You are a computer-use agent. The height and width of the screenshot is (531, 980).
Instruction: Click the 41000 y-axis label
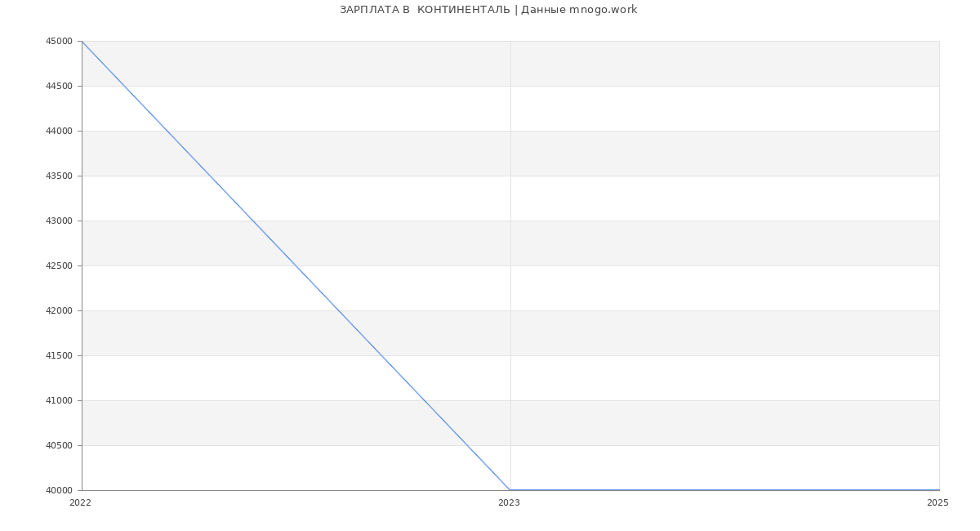[x=60, y=400]
